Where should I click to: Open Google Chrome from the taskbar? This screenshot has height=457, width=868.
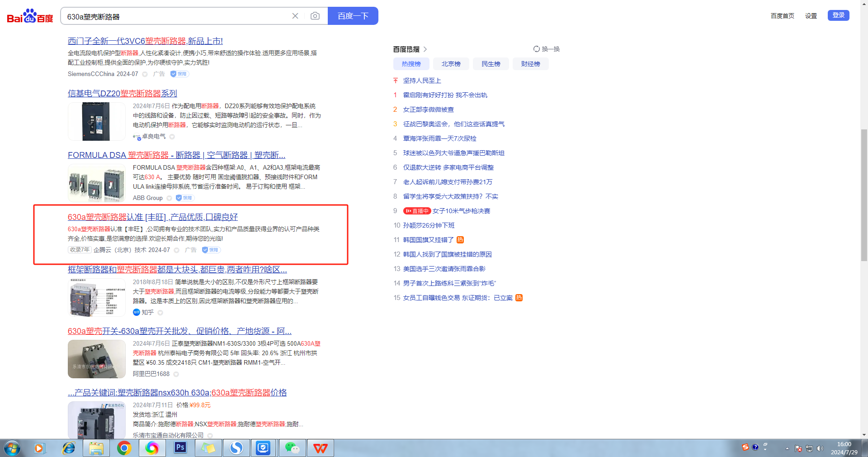[x=124, y=448]
